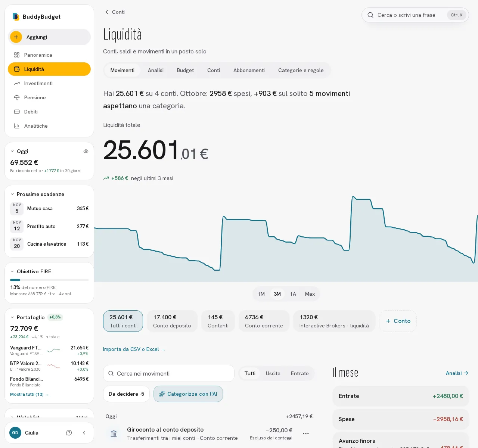This screenshot has height=448, width=478.
Task: Click the Mutuo casa deadline row
Action: tap(49, 209)
